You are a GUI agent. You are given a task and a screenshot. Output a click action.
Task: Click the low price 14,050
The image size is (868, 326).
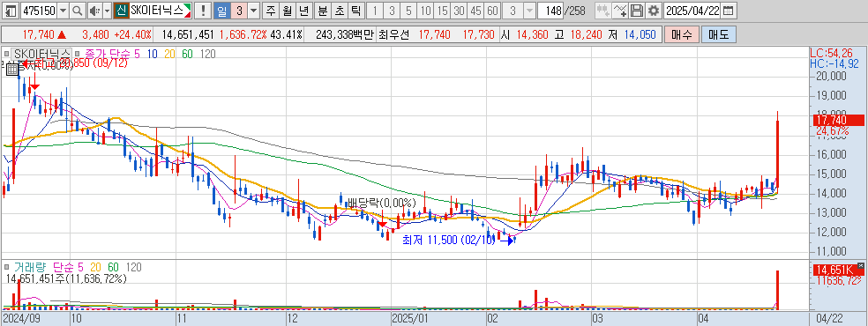pyautogui.click(x=640, y=35)
